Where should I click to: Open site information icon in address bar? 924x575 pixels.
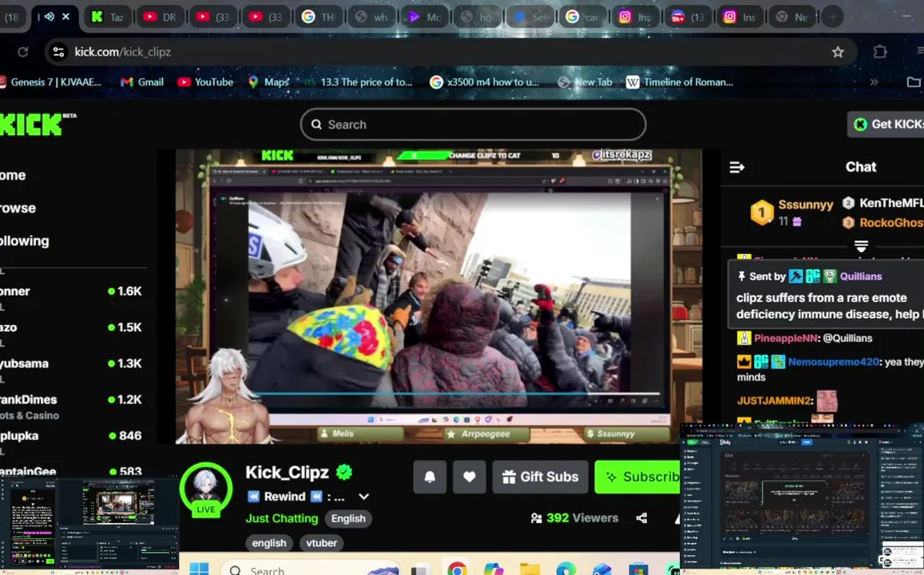tap(58, 52)
